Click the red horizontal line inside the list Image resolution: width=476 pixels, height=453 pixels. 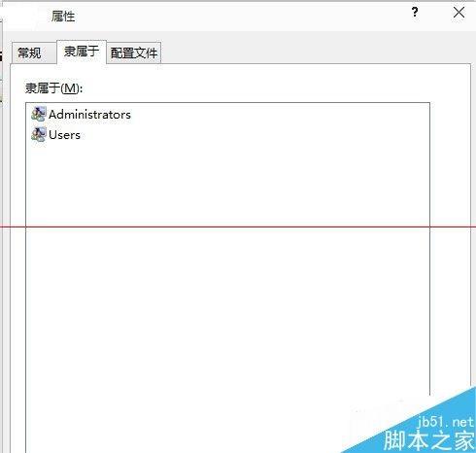coord(227,226)
